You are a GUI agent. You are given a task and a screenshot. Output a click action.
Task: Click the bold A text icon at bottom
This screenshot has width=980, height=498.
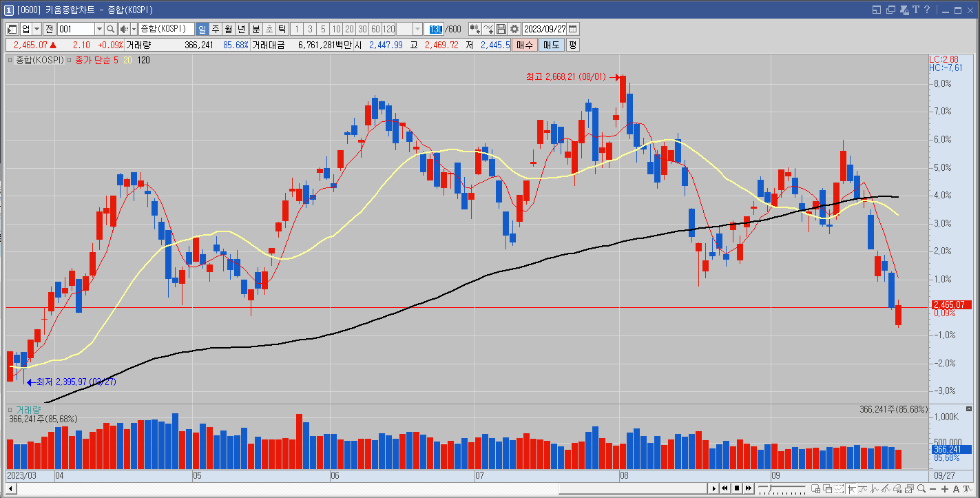tap(956, 488)
